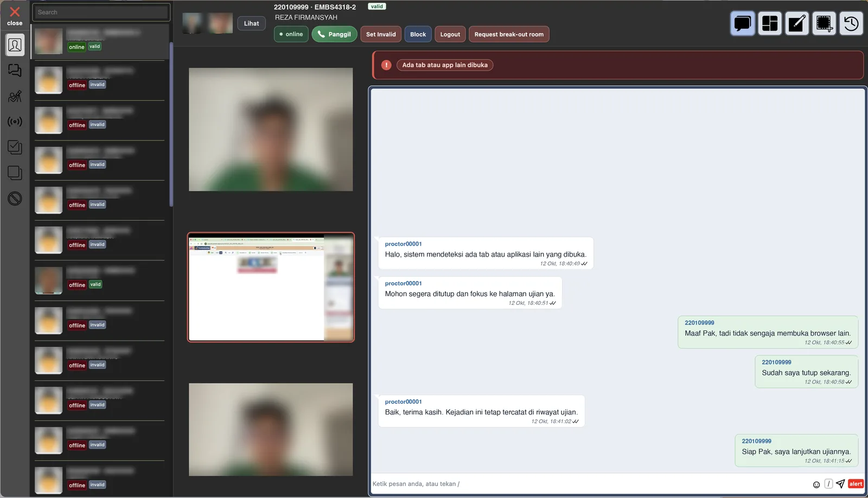Open the note editing pencil button
The width and height of the screenshot is (868, 498).
(x=797, y=23)
